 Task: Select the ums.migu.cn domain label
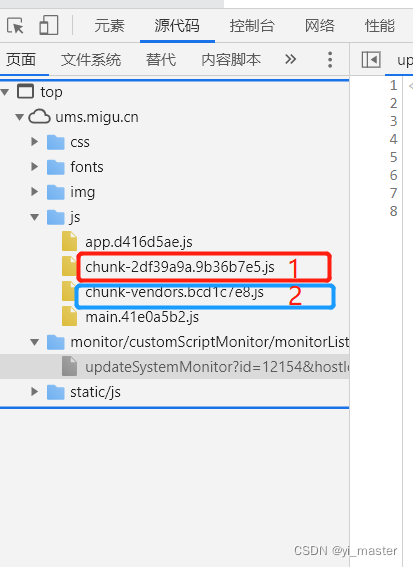click(97, 117)
